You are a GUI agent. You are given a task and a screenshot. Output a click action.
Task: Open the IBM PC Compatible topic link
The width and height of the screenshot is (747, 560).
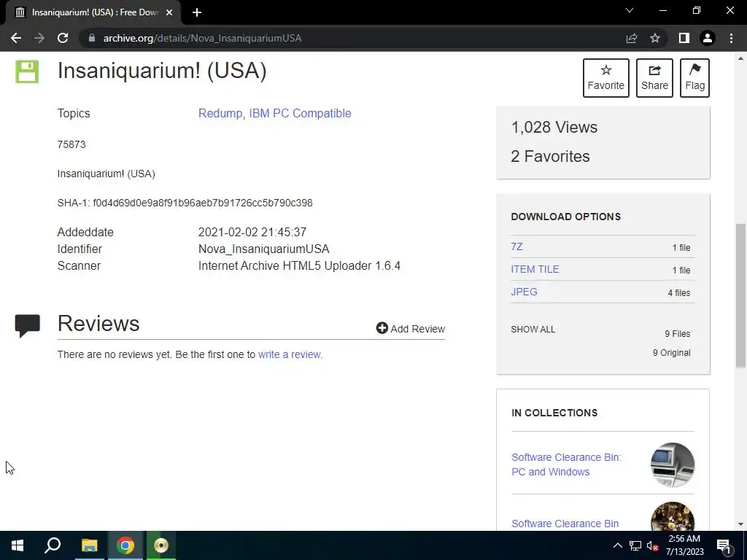click(x=300, y=113)
